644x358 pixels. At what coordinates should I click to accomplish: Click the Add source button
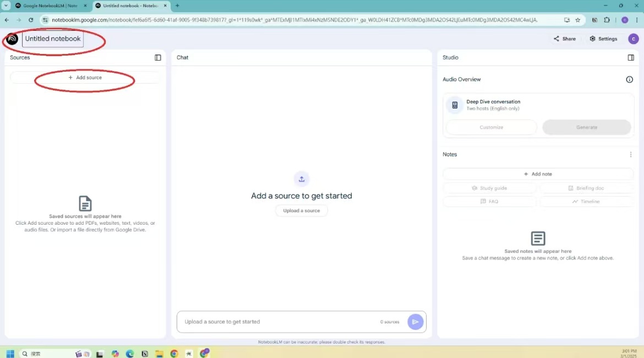[x=85, y=78]
